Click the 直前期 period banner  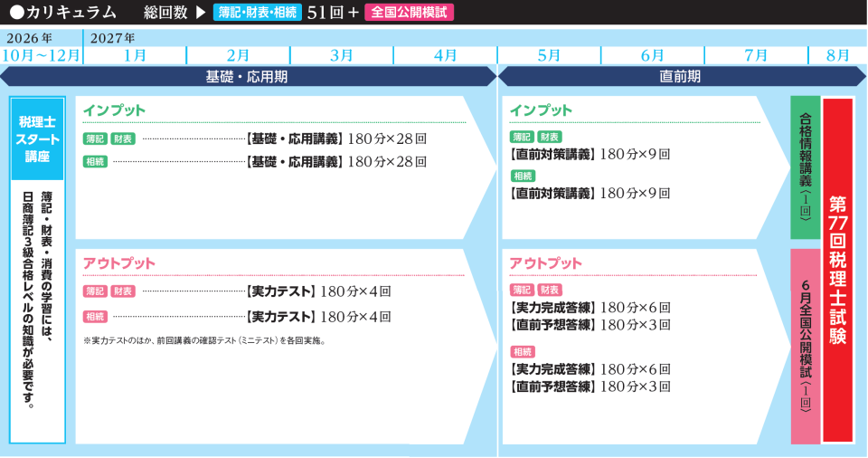682,77
